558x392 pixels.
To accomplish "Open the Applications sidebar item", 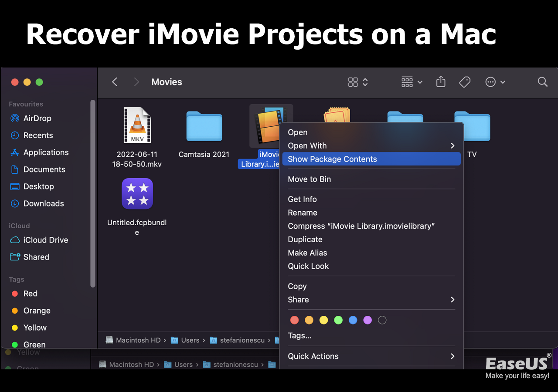I will click(45, 152).
